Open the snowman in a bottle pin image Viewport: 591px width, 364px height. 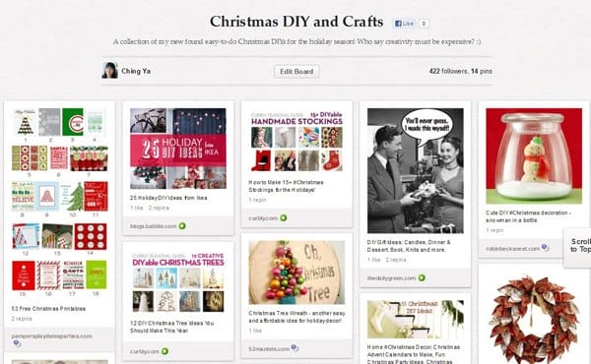coord(534,155)
